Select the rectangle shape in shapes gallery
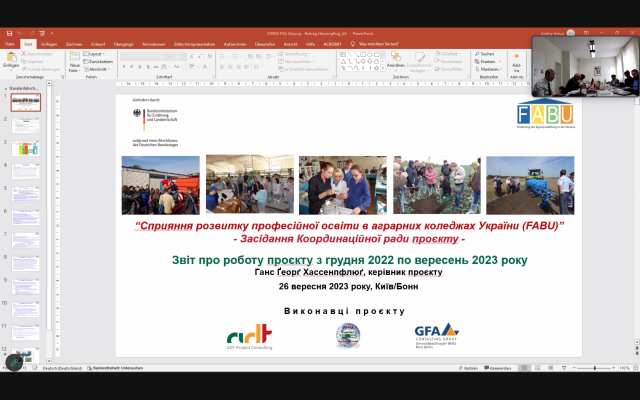The width and height of the screenshot is (640, 400). [363, 54]
